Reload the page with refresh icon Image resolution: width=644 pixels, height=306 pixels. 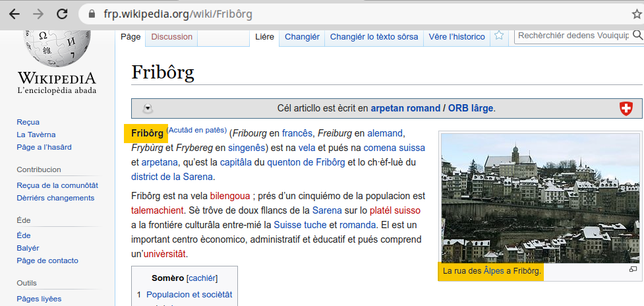coord(62,14)
